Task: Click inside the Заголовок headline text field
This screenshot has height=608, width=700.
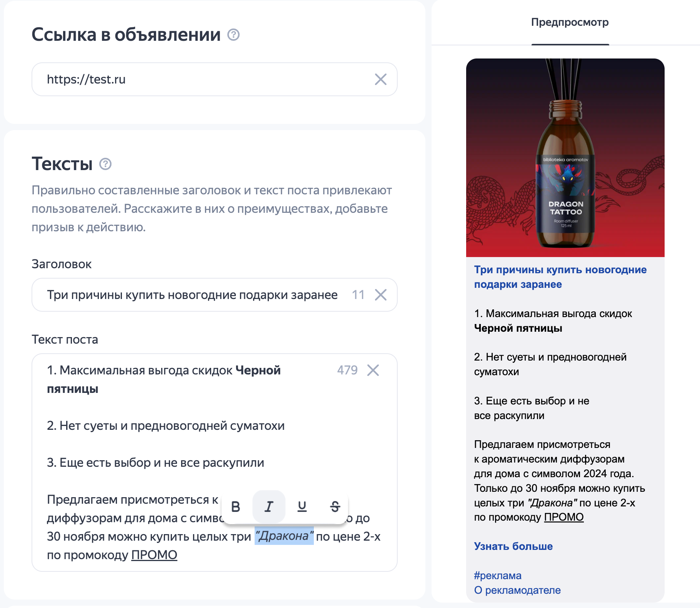Action: (192, 295)
